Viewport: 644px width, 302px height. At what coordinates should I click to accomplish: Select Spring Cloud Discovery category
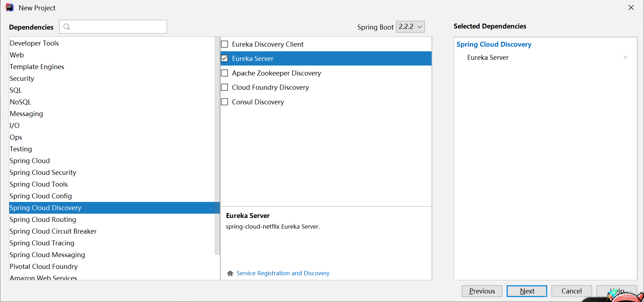pyautogui.click(x=114, y=208)
